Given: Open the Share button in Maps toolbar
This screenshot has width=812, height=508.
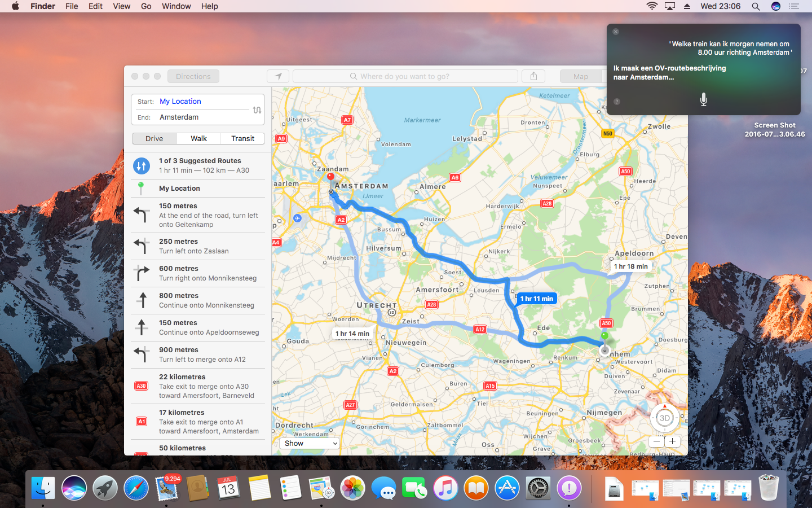Looking at the screenshot, I should 533,76.
